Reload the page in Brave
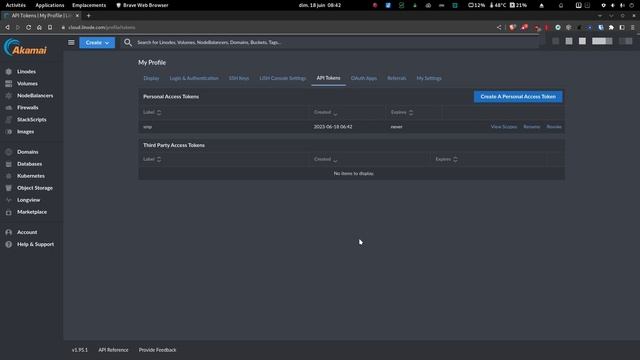 [28, 27]
